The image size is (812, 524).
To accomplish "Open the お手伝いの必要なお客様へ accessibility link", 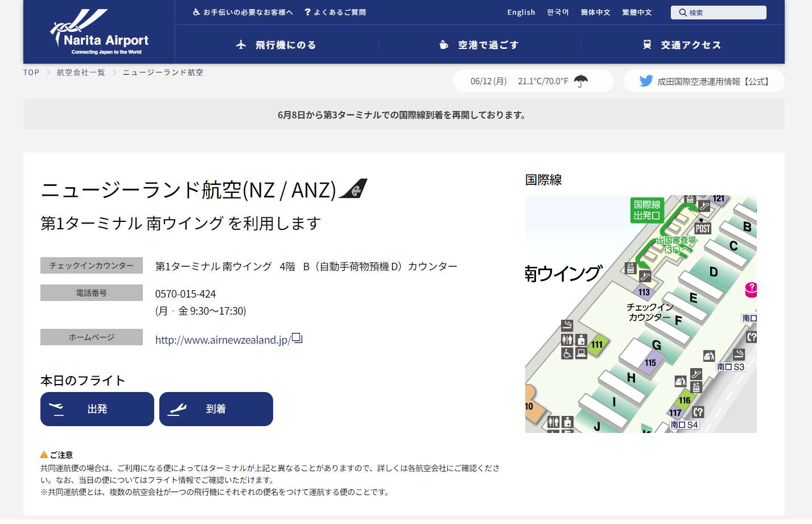I will [243, 12].
